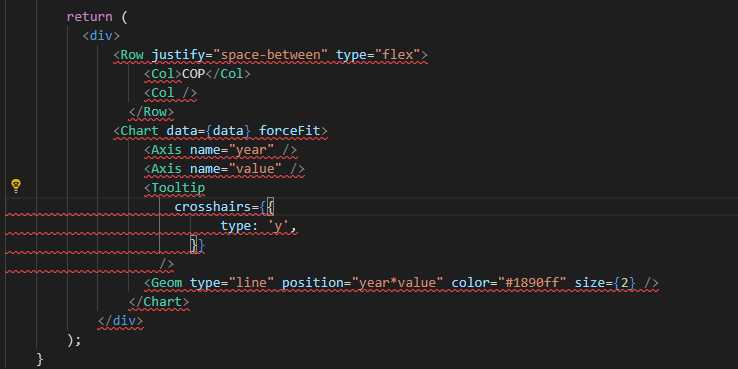
Task: Click the yellow lightbulb quick-fix icon
Action: click(x=16, y=186)
